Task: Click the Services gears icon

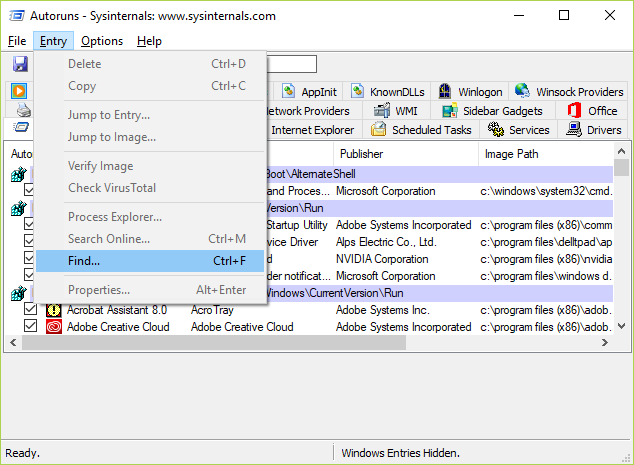Action: click(x=496, y=129)
